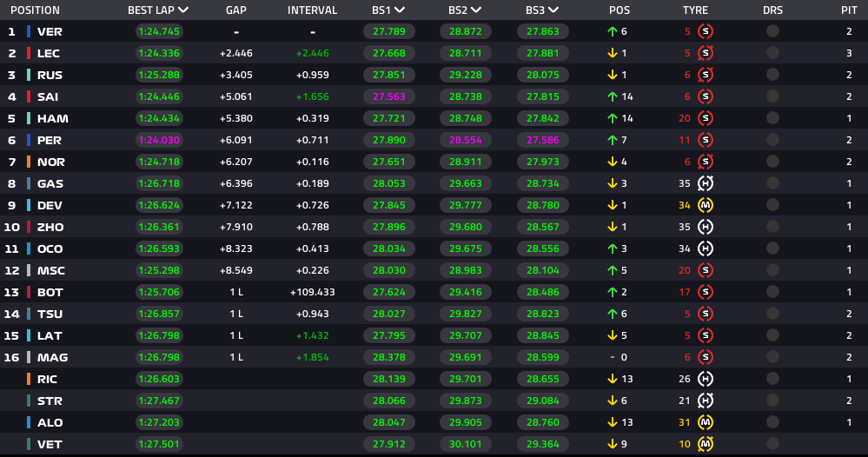Click LEC's yellow position-lost arrow
868x457 pixels.
coord(613,53)
